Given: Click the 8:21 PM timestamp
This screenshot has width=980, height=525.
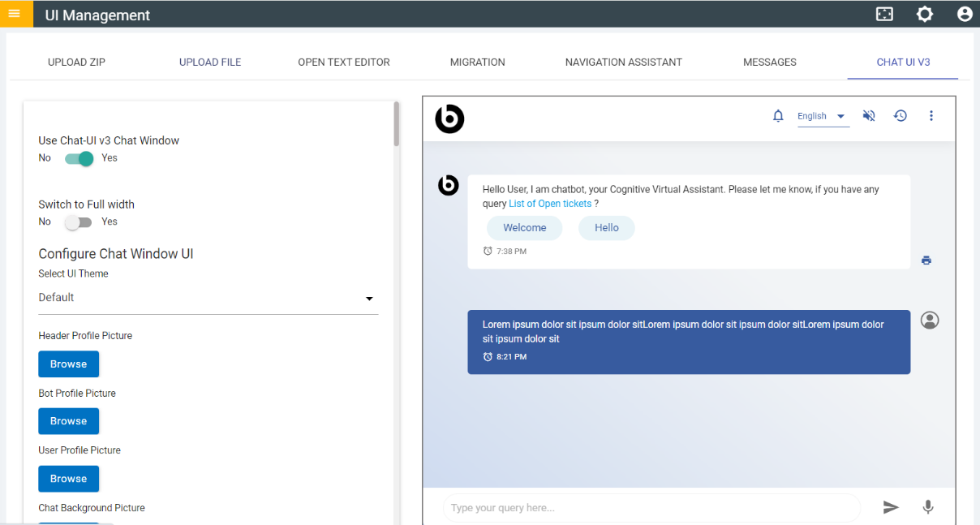Looking at the screenshot, I should click(511, 357).
